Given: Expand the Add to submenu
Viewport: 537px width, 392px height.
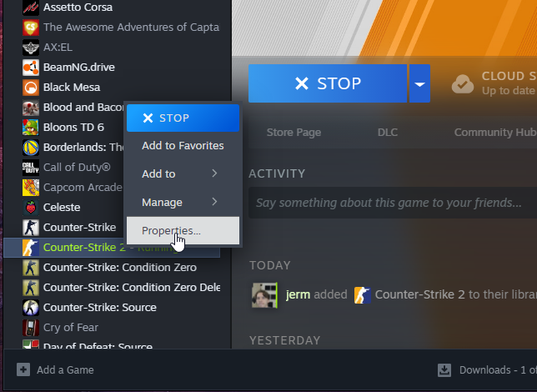Looking at the screenshot, I should 183,173.
